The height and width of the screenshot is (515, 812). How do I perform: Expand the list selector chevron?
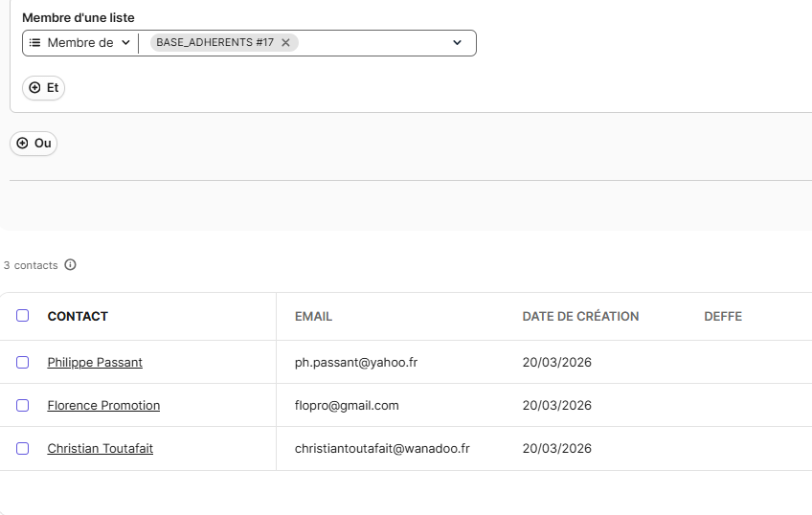[457, 43]
